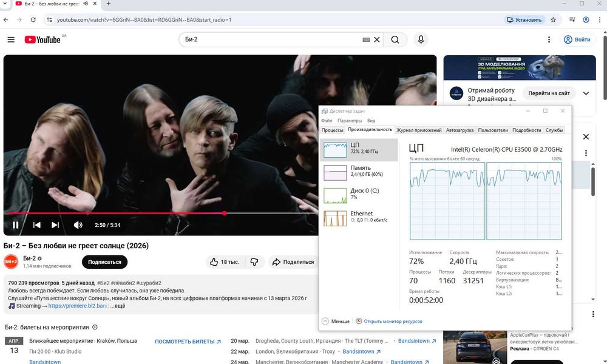This screenshot has width=607, height=364.
Task: Go to the YouTube home logo
Action: [42, 39]
